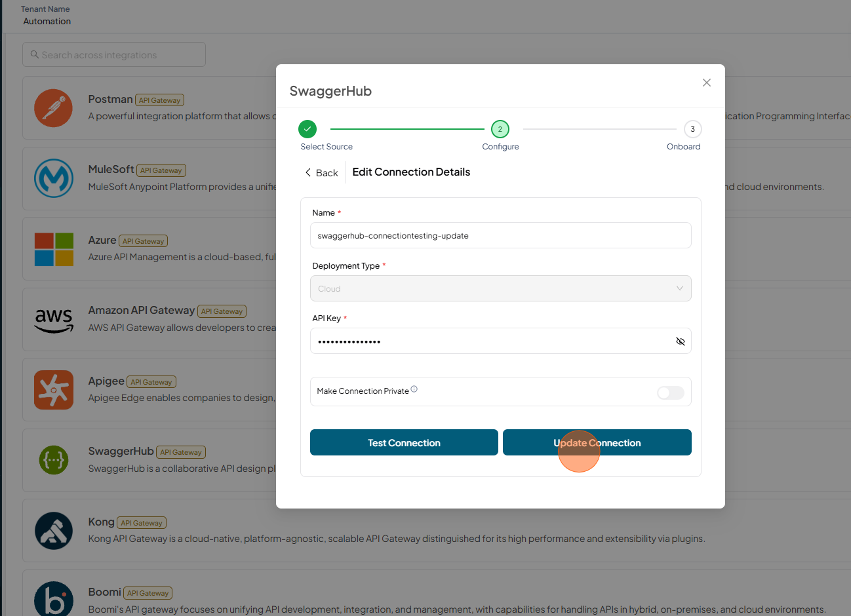The image size is (851, 616).
Task: Click the AWS logo icon
Action: 54,320
